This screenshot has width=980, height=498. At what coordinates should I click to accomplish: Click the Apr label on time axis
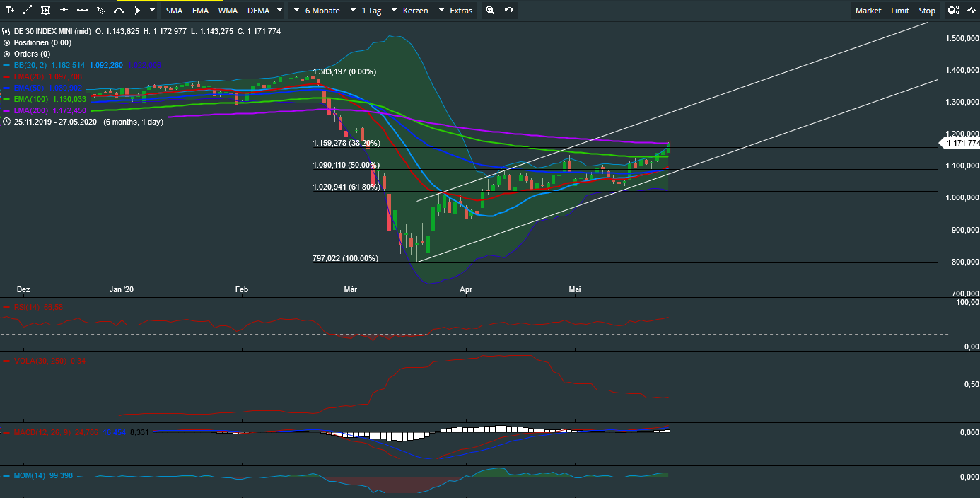click(465, 289)
